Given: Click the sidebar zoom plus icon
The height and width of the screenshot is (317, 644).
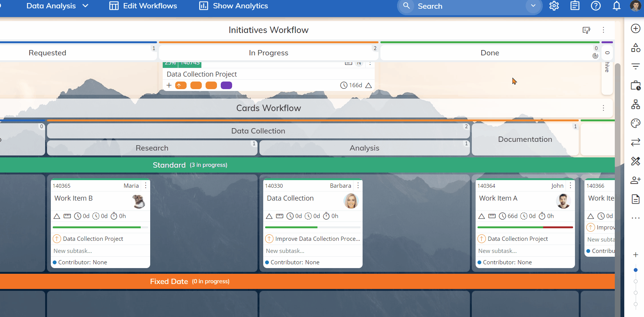Looking at the screenshot, I should tap(636, 255).
